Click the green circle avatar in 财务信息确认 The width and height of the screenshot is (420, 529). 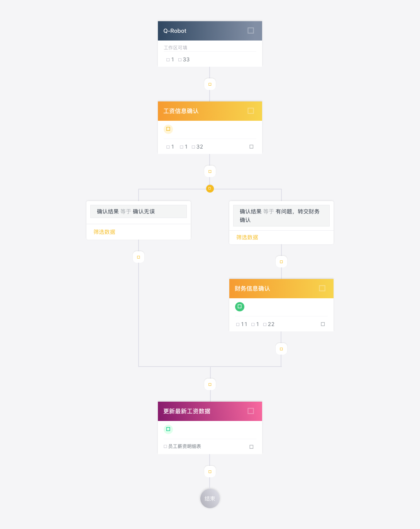240,307
